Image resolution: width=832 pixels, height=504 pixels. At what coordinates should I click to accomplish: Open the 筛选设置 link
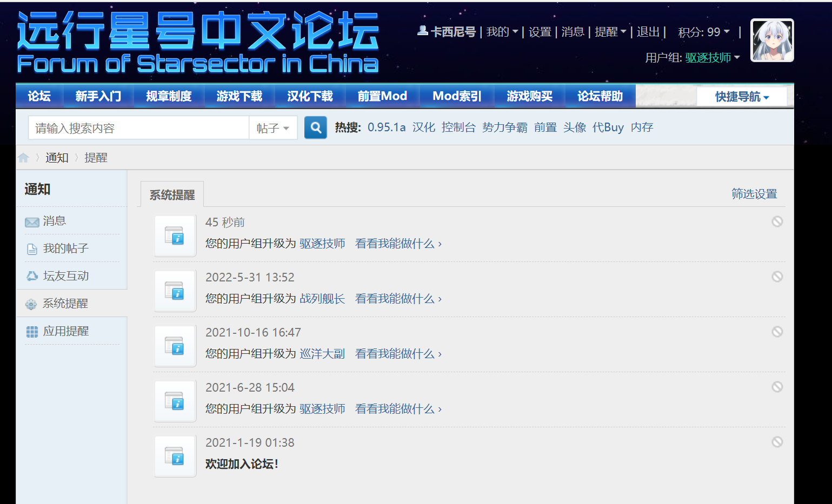[754, 194]
